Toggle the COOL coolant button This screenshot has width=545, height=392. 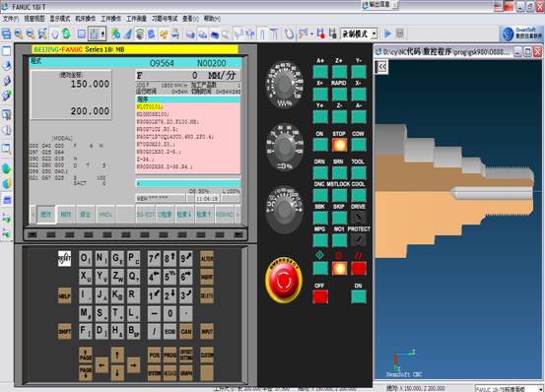coord(359,195)
